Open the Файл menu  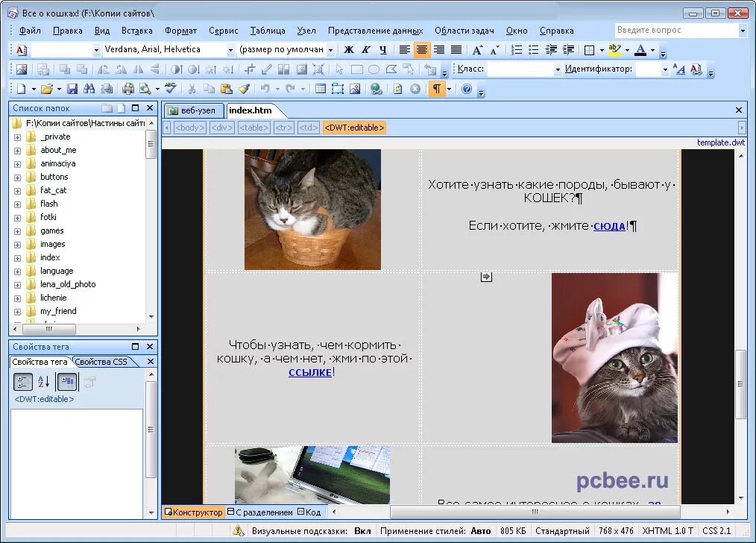[29, 31]
